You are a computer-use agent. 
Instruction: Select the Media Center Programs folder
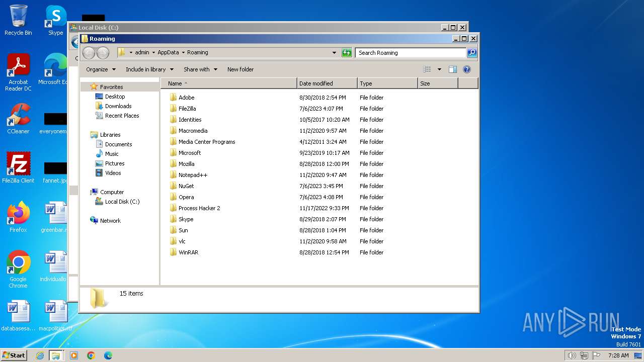pyautogui.click(x=207, y=142)
